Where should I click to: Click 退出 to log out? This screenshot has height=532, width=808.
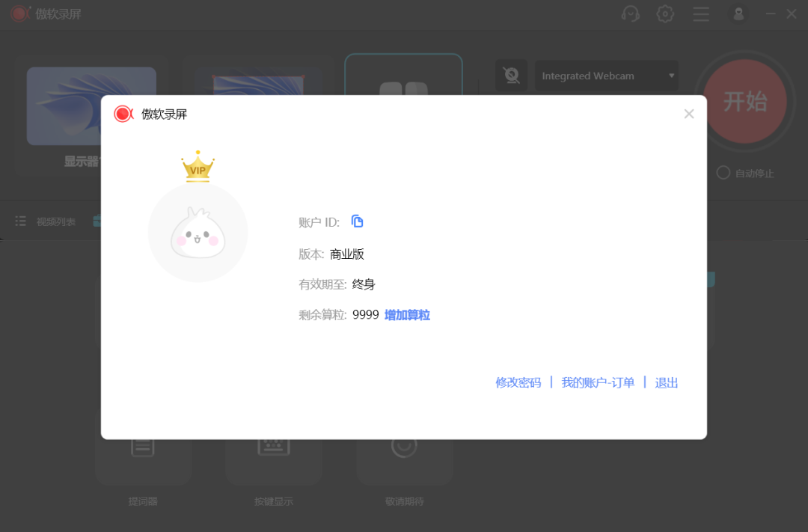667,382
